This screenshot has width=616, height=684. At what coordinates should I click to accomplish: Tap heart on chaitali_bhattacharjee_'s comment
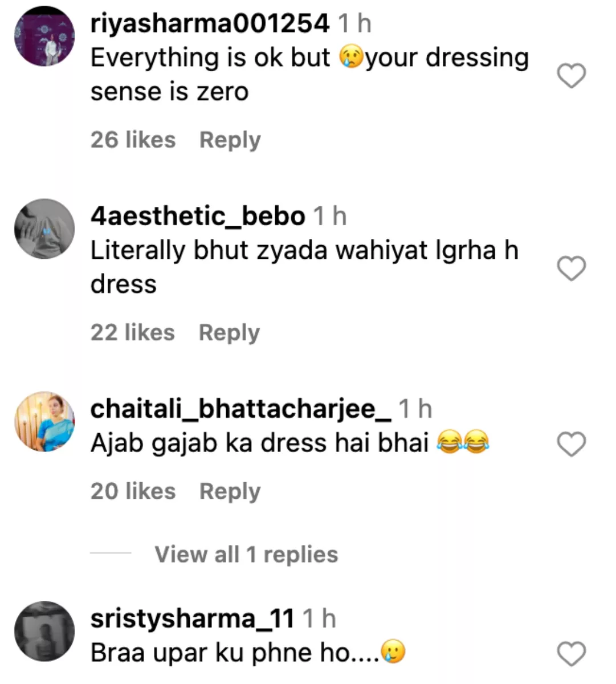click(x=571, y=444)
